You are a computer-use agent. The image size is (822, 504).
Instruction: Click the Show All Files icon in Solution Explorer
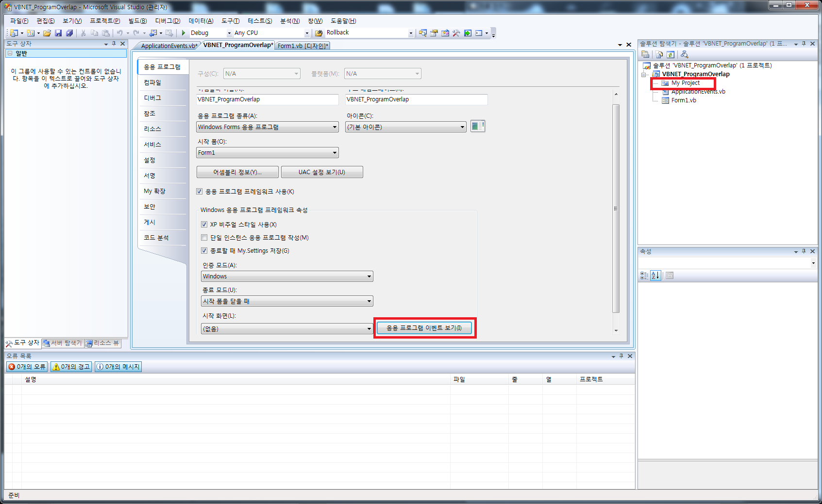coord(659,54)
